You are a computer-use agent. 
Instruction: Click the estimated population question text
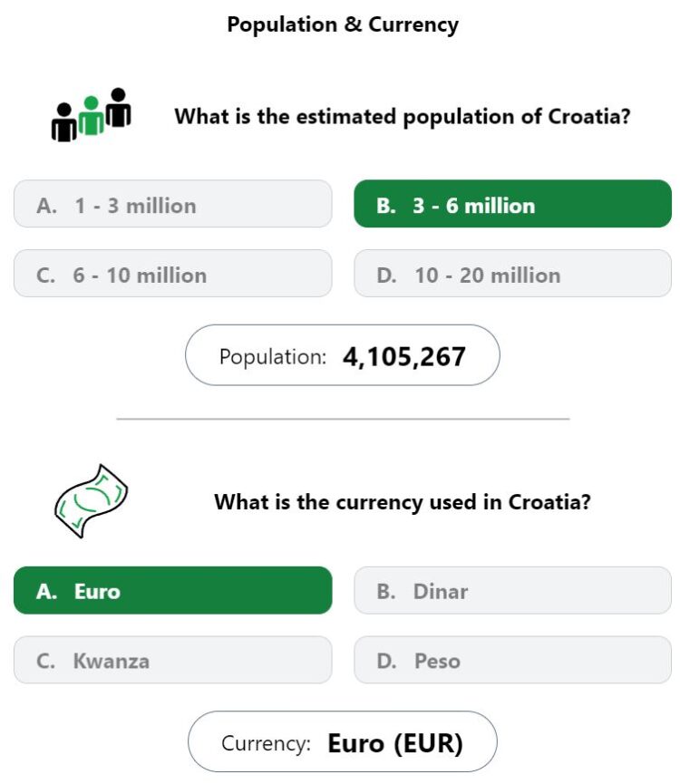[403, 117]
